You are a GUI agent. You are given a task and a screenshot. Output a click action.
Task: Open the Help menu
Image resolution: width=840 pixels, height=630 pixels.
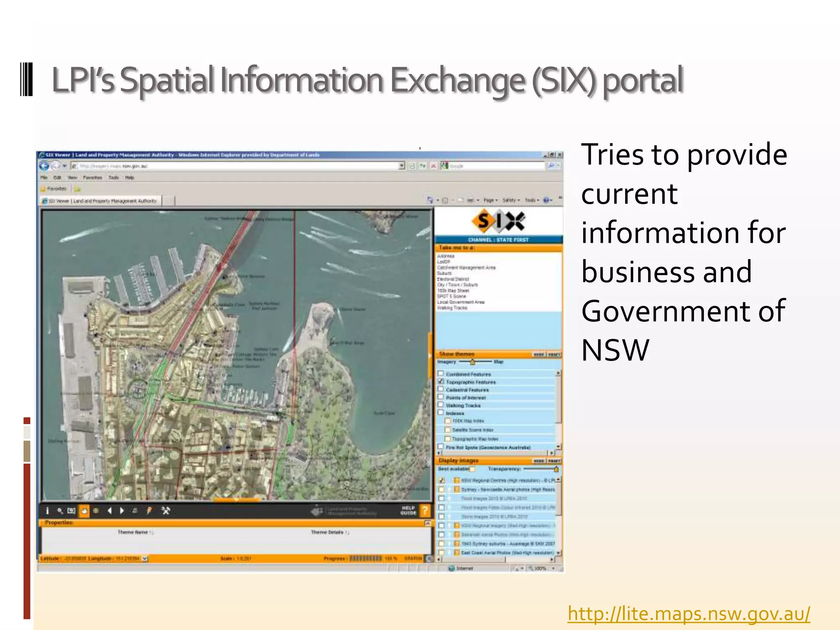(130, 178)
